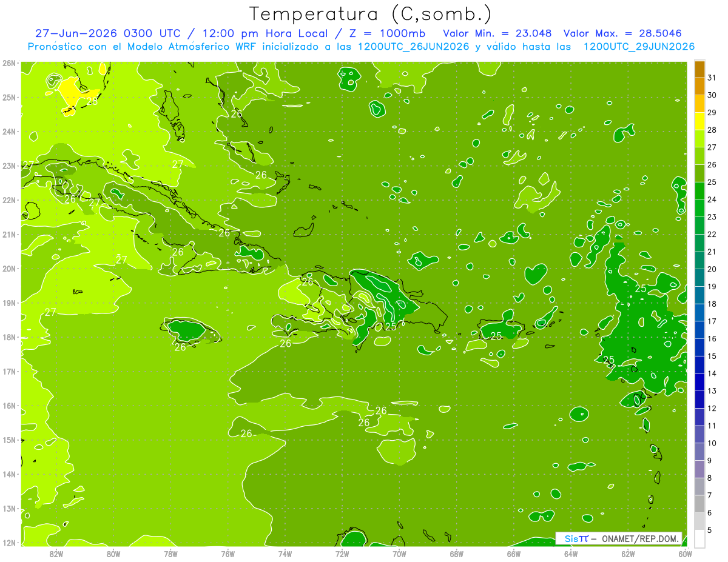The height and width of the screenshot is (562, 728).
Task: Click the '20N' latitude axis label
Action: tap(9, 269)
